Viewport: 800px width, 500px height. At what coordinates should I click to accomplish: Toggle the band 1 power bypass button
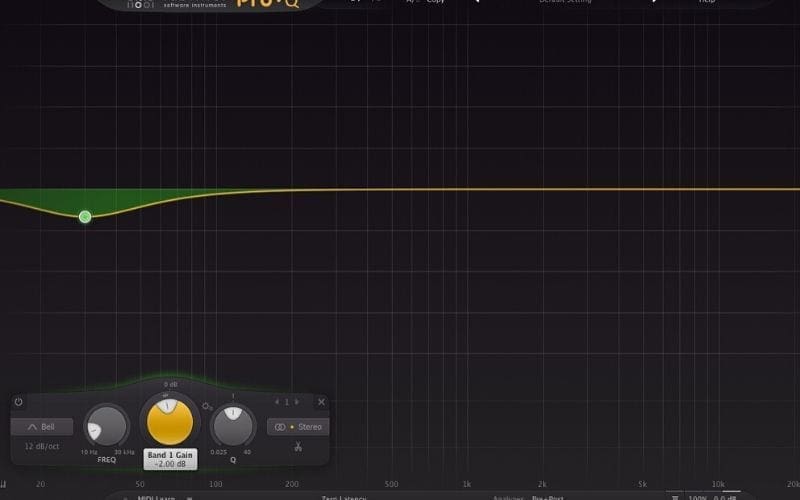[18, 402]
